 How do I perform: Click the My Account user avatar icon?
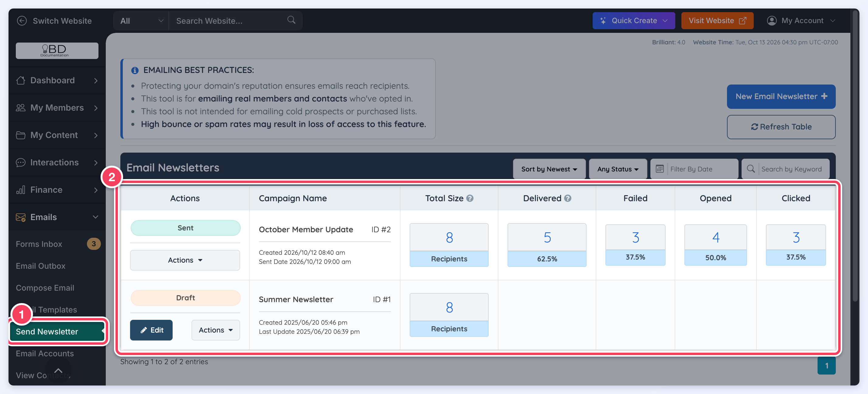click(x=772, y=21)
